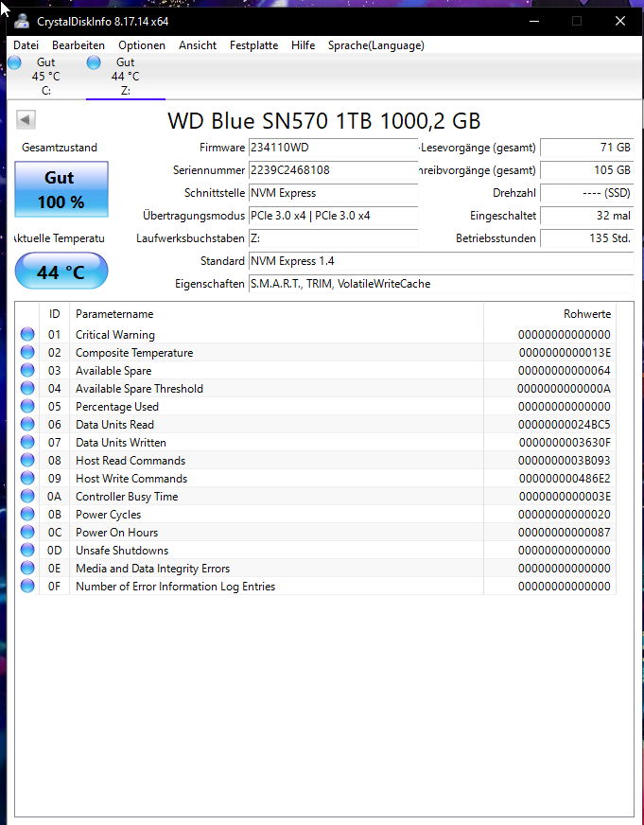The image size is (644, 825).
Task: Click the Laufwerksbuchstaben field Z:
Action: [x=333, y=238]
